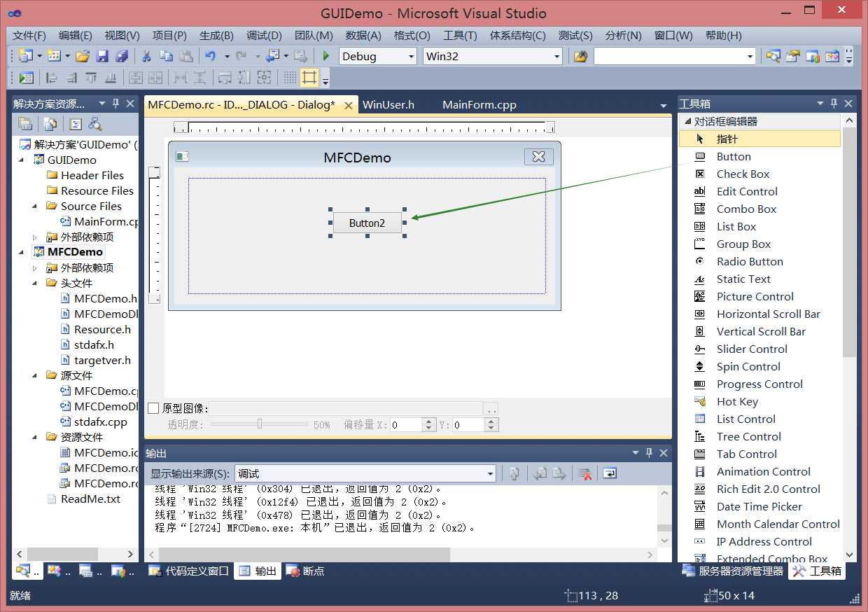Select the Button2 control in the dialog
Image resolution: width=868 pixels, height=612 pixels.
(367, 223)
